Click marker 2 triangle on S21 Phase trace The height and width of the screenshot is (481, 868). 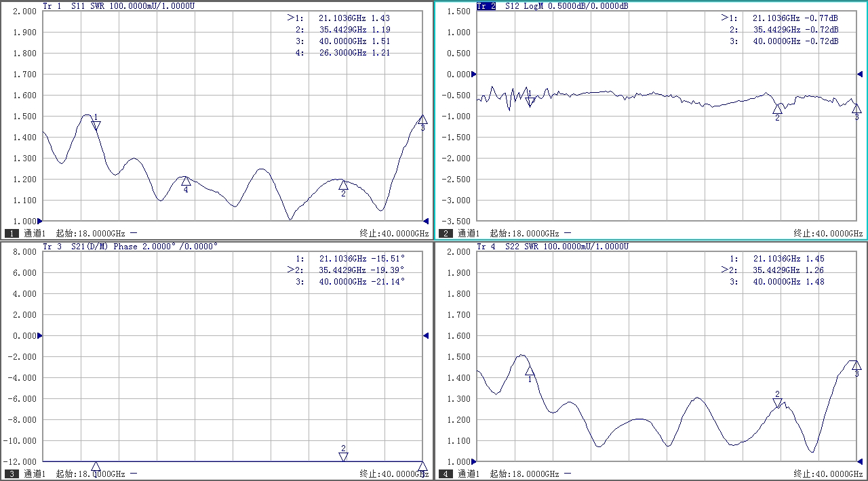pyautogui.click(x=344, y=457)
